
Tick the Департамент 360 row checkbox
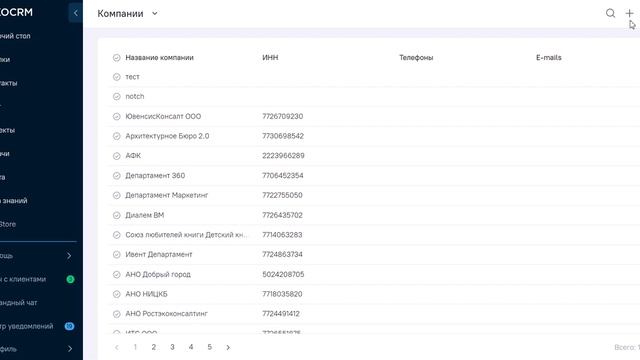click(117, 176)
